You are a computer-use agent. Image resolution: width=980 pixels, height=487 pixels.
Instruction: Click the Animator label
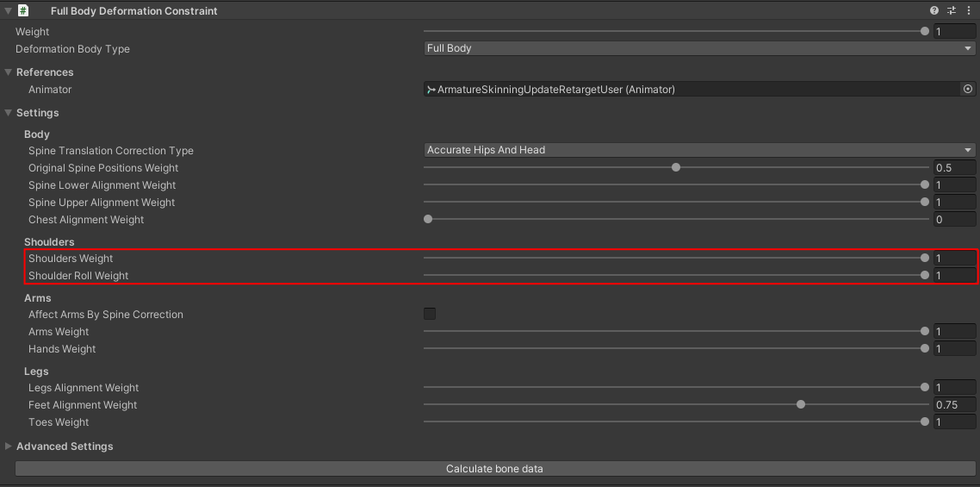(50, 90)
